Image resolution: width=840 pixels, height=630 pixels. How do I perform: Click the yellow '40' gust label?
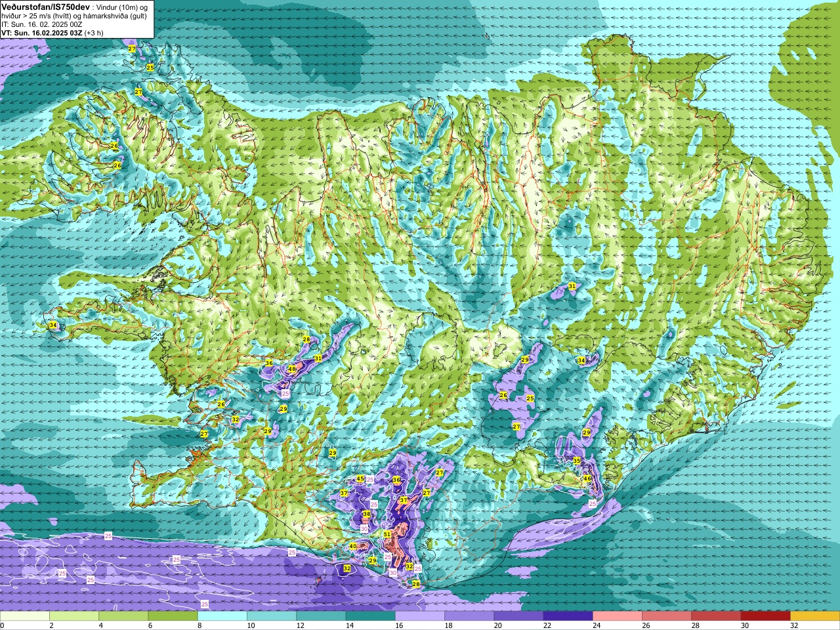tap(352, 547)
